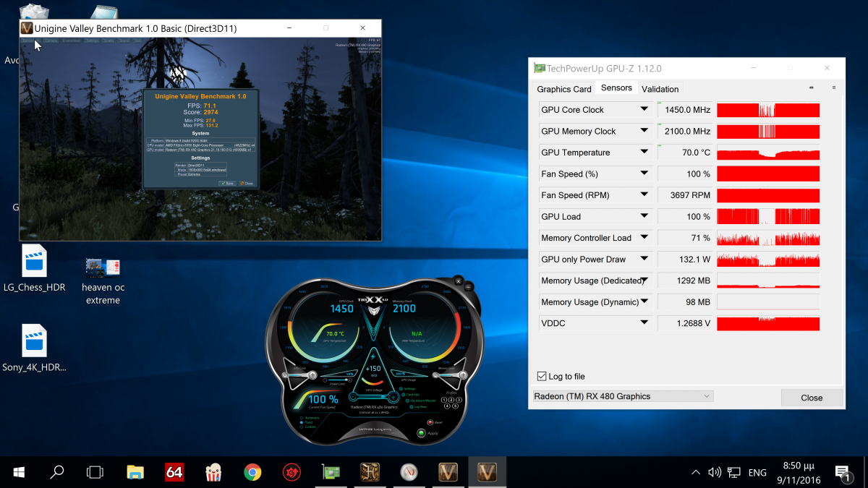Click the minus on TRIXX GPU Voltage control

(x=353, y=397)
